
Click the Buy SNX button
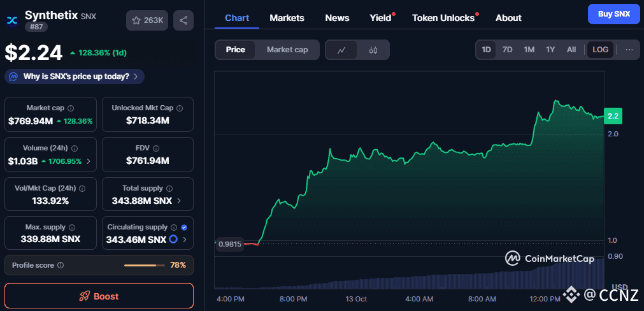(613, 13)
